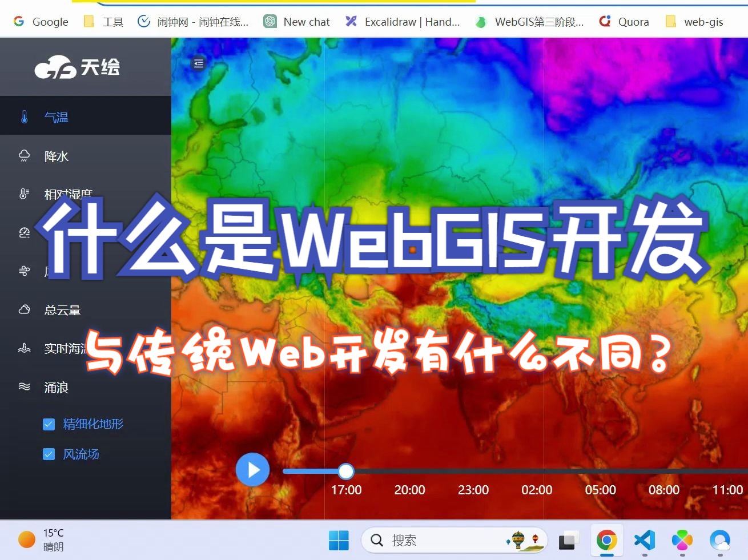Image resolution: width=748 pixels, height=560 pixels.
Task: Click the thermometer icon beside 气温
Action: point(25,117)
